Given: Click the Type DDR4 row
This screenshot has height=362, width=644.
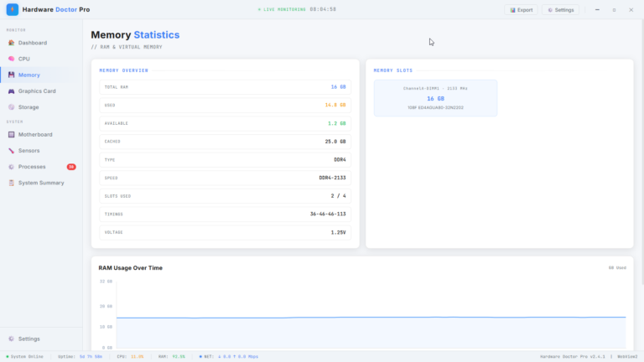Looking at the screenshot, I should (225, 160).
